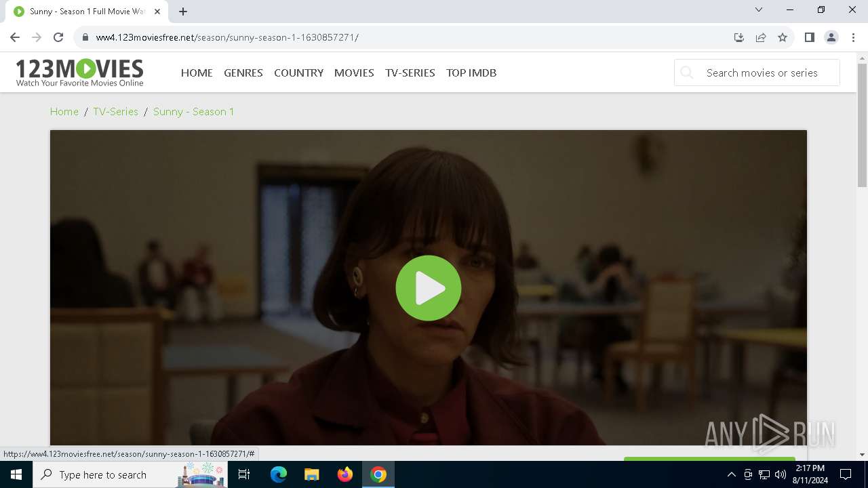Viewport: 868px width, 488px height.
Task: Expand the tab search dropdown
Action: click(759, 10)
